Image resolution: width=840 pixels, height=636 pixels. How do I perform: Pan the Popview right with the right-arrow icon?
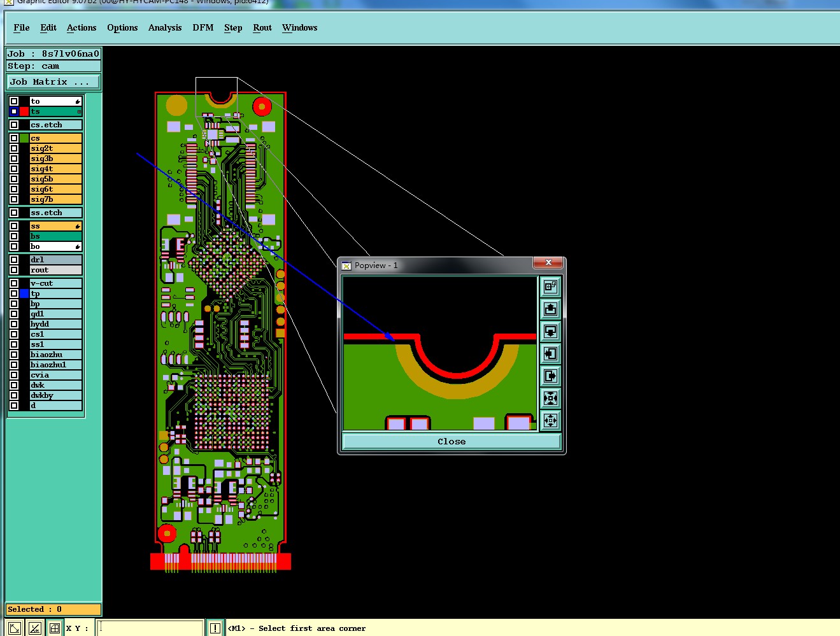(x=550, y=376)
